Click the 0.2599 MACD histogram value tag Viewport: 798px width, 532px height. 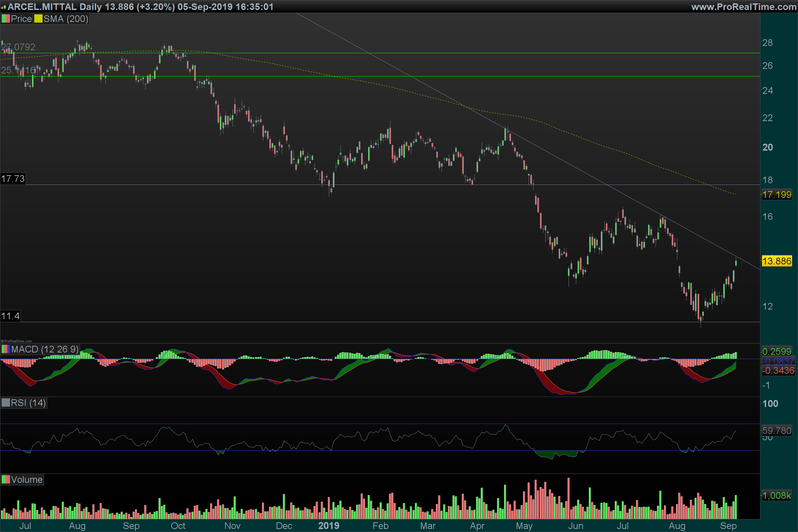click(777, 351)
